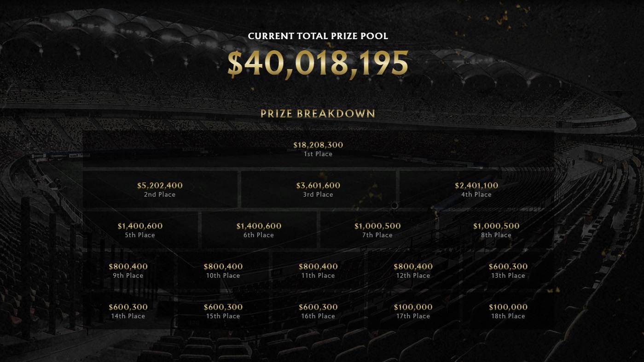The image size is (644, 362).
Task: Click the Prize Breakdown heading
Action: tap(318, 114)
